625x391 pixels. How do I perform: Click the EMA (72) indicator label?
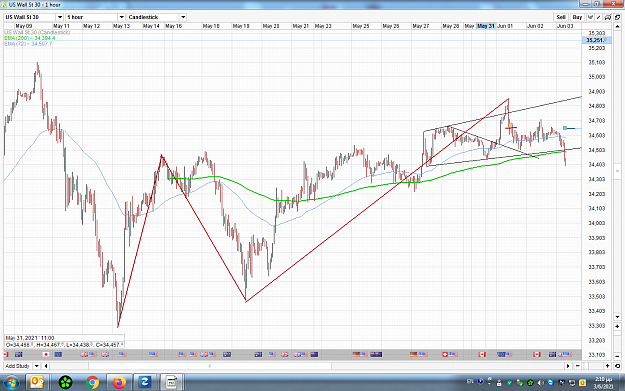click(28, 43)
